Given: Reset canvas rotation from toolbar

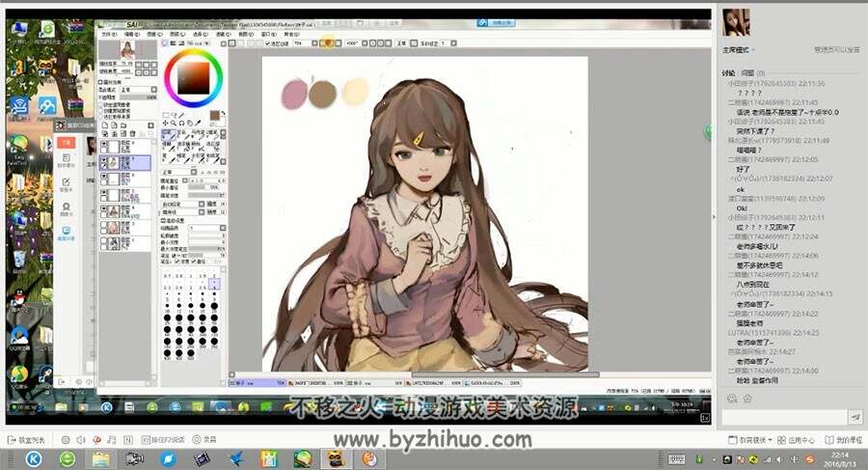Looking at the screenshot, I should [389, 43].
